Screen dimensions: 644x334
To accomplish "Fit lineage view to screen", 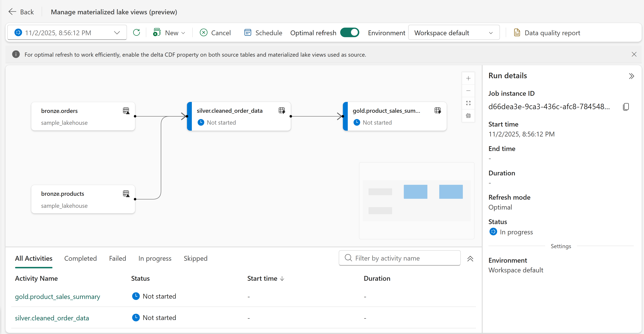I will pos(468,103).
